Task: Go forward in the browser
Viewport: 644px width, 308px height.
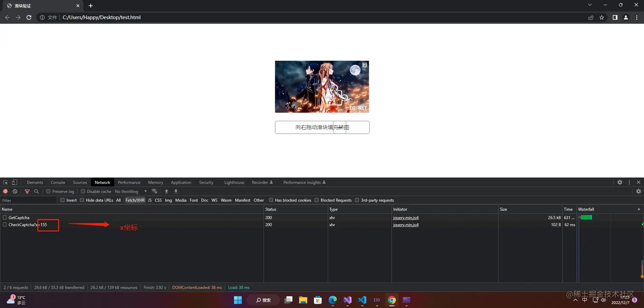Action: click(x=18, y=17)
